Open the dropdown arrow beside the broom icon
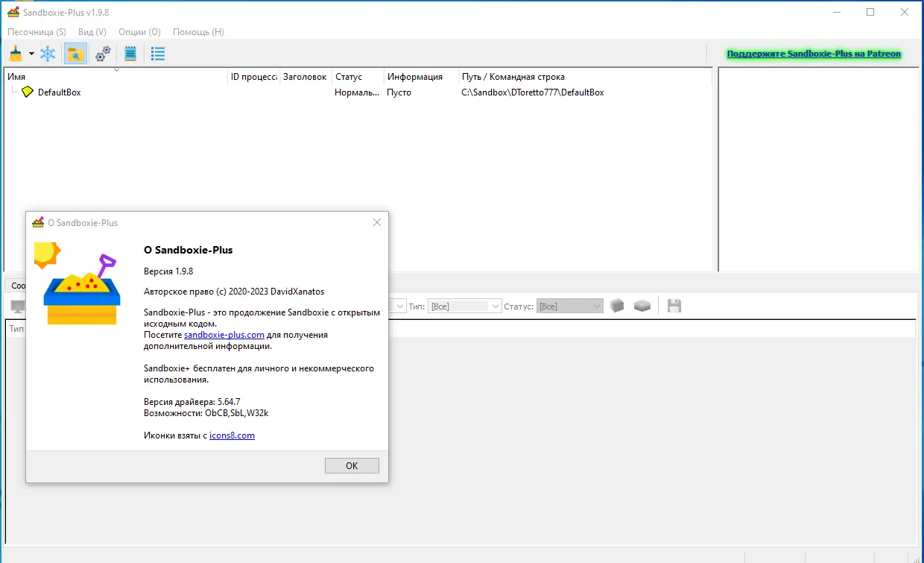 point(31,54)
